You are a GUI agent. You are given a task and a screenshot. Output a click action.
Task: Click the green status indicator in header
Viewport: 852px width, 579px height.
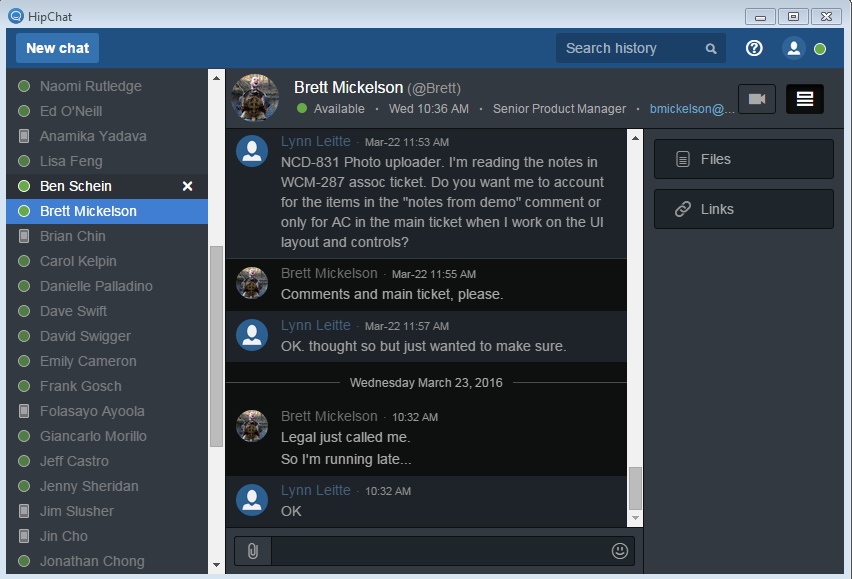tap(820, 49)
